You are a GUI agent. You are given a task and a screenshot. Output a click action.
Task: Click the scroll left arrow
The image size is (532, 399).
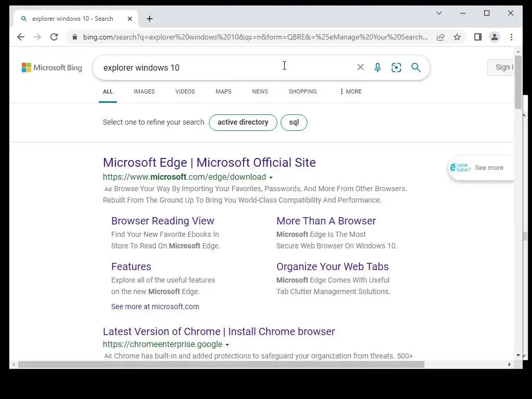click(x=14, y=364)
